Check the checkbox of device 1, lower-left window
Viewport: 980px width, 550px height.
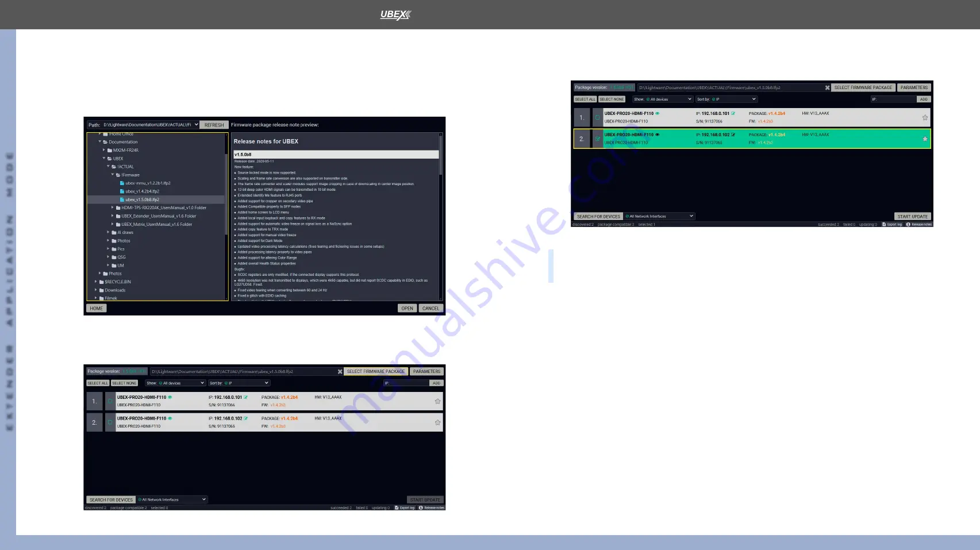coord(110,401)
